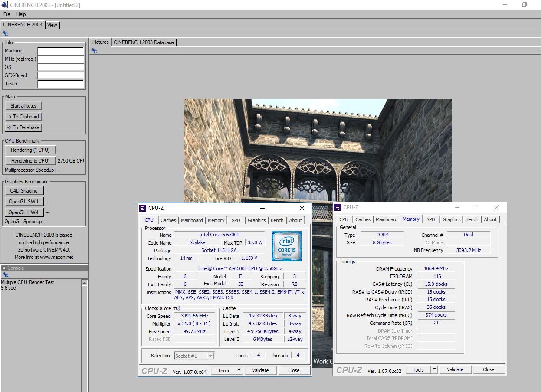Run the C4D Shading test

pyautogui.click(x=24, y=191)
